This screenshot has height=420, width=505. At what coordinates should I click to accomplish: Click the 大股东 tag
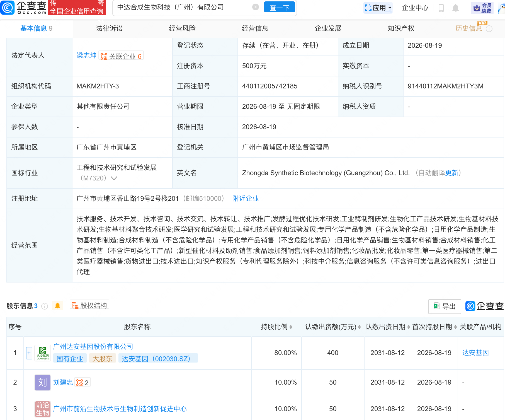102,359
